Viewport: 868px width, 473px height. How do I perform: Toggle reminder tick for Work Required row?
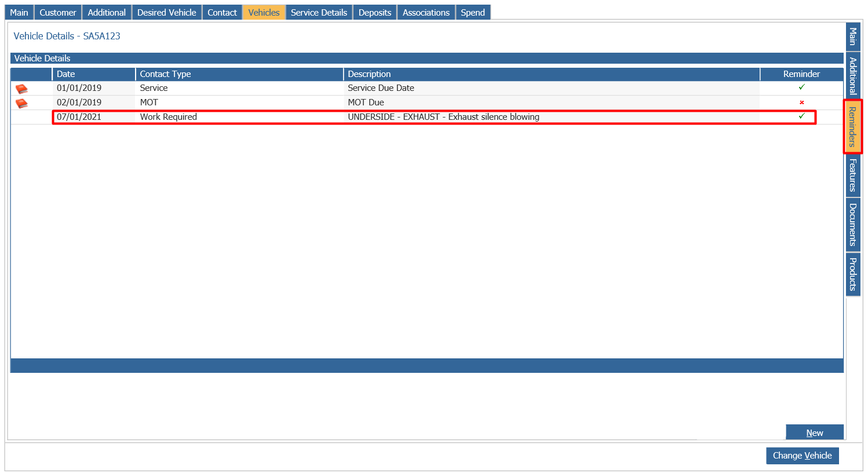coord(801,116)
